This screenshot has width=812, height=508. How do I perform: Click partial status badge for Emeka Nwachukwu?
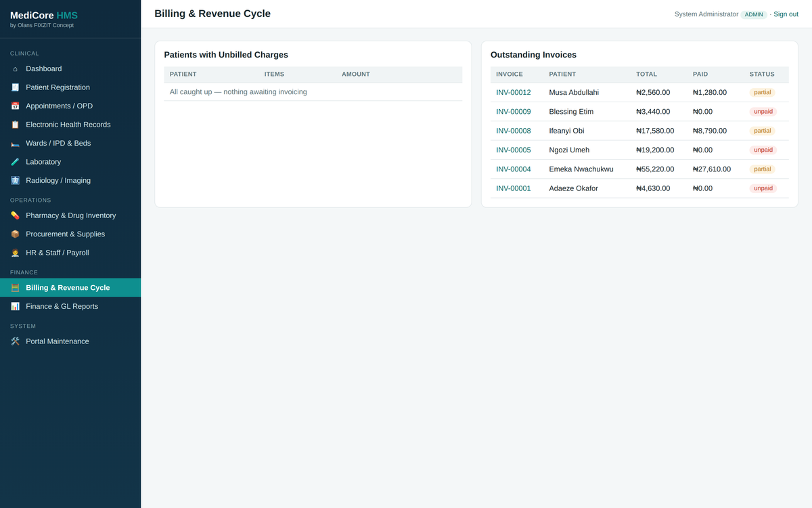coord(762,169)
